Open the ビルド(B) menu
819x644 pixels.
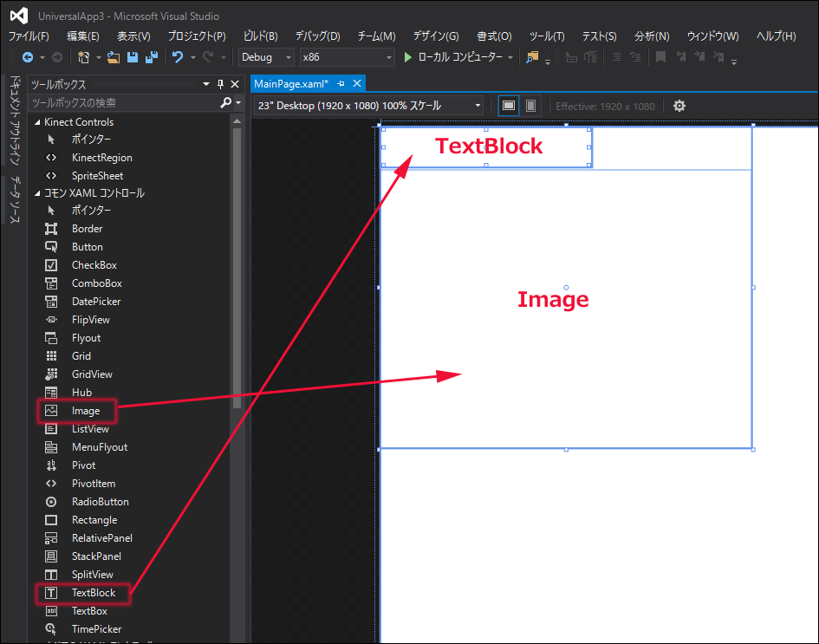click(260, 36)
